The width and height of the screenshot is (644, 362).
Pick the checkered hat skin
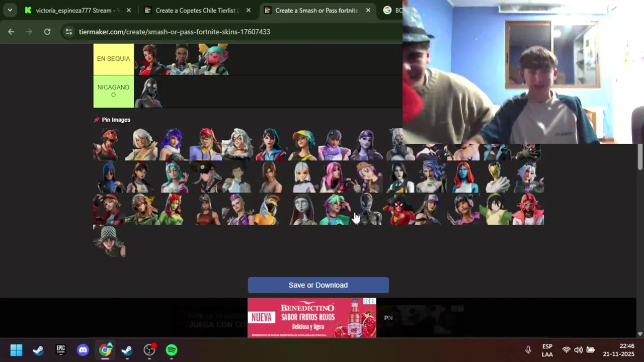click(109, 241)
